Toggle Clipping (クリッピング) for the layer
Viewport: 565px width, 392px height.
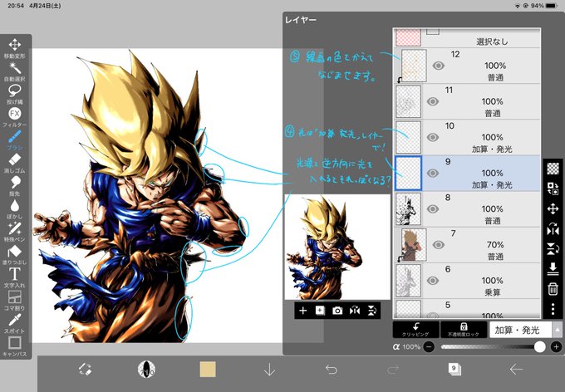pyautogui.click(x=415, y=330)
